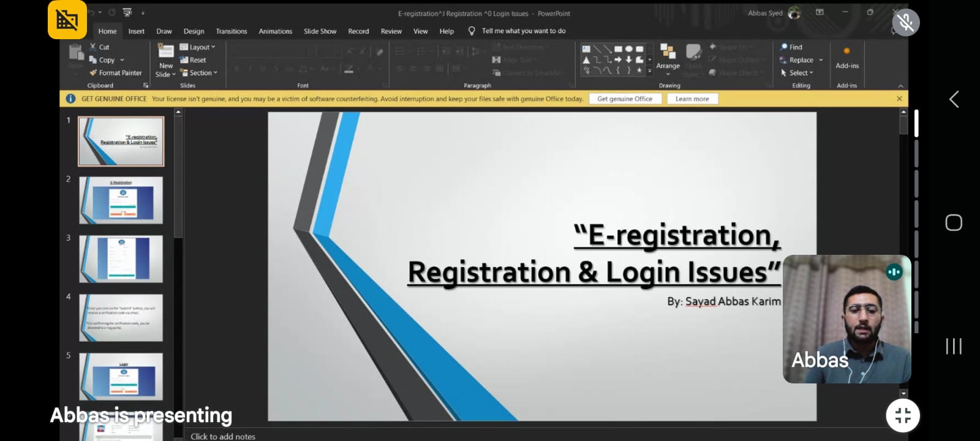Select slide 2 thumbnail
The image size is (980, 441).
(121, 200)
